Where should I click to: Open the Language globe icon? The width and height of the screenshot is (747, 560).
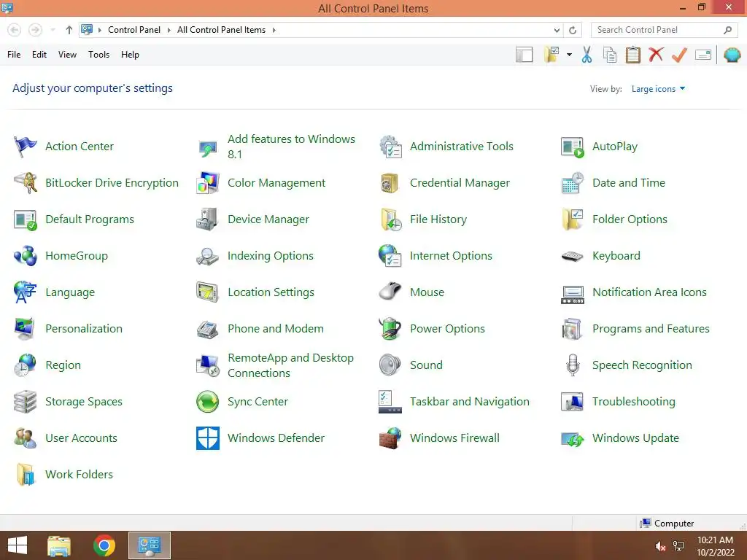[26, 292]
